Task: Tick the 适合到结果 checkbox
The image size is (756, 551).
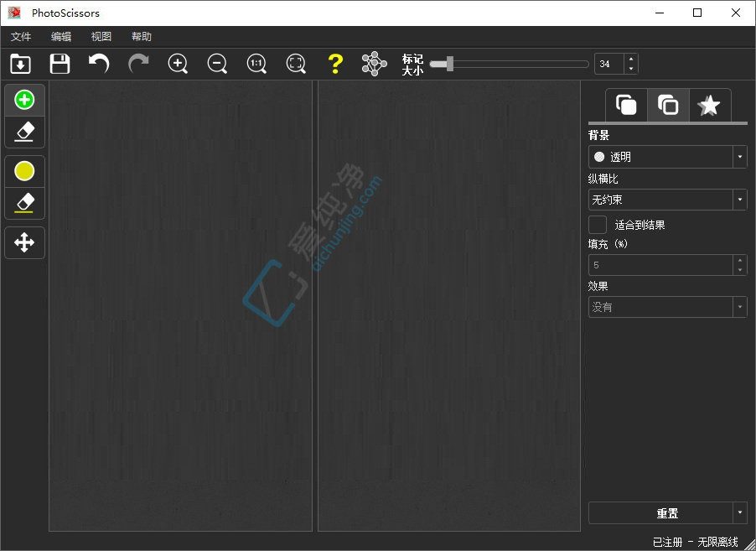Action: (598, 225)
